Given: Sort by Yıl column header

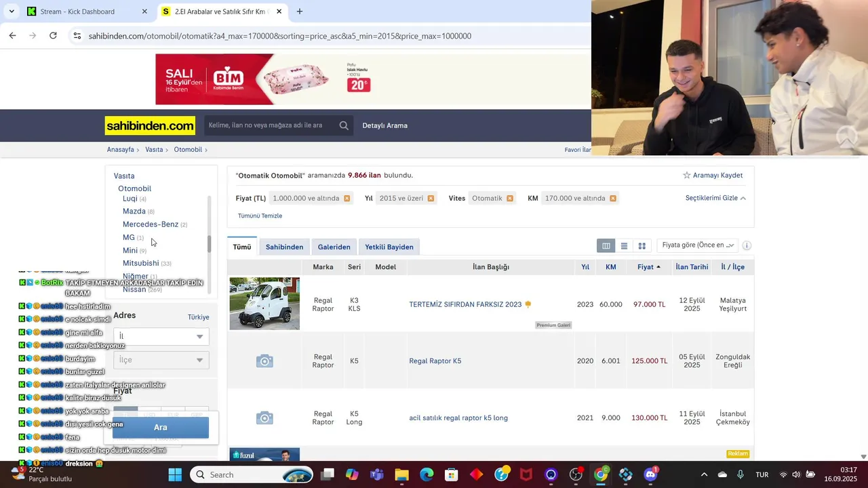Looking at the screenshot, I should (585, 267).
